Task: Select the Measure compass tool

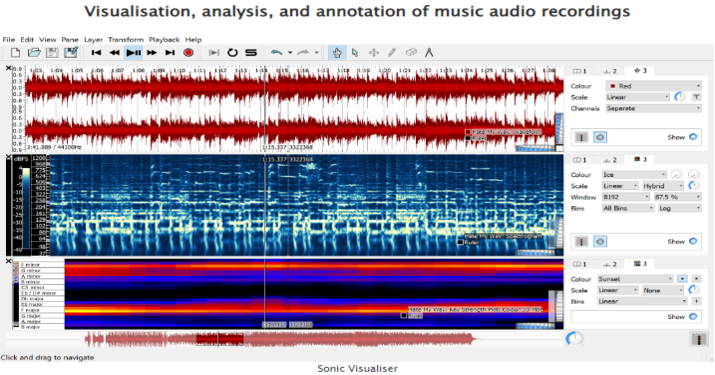Action: coord(429,52)
